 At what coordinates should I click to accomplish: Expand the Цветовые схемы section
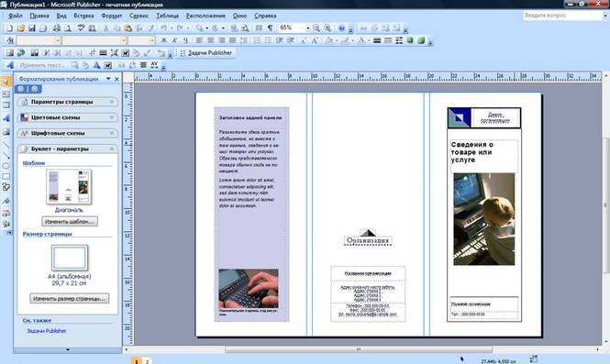click(x=68, y=117)
